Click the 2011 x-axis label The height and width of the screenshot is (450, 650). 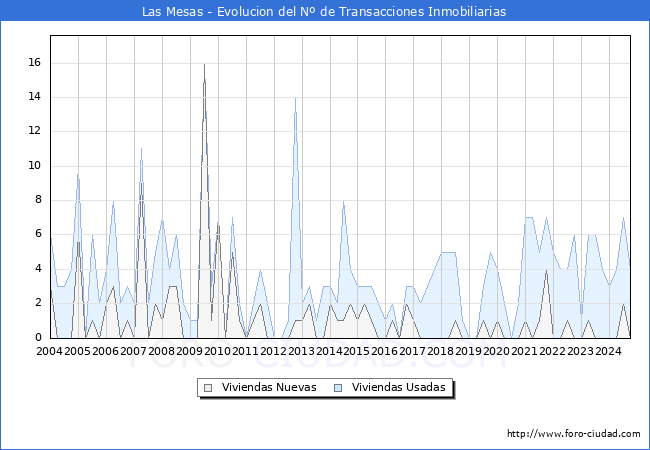(x=245, y=351)
